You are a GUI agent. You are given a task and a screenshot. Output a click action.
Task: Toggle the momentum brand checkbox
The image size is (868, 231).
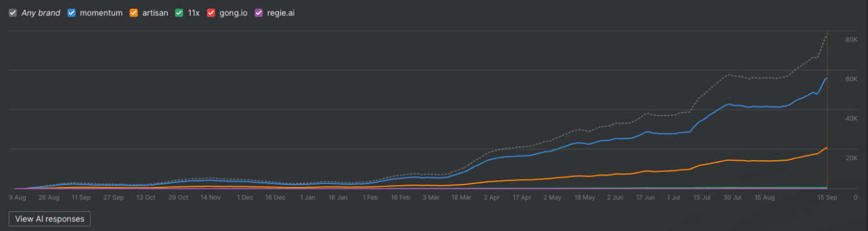[72, 13]
